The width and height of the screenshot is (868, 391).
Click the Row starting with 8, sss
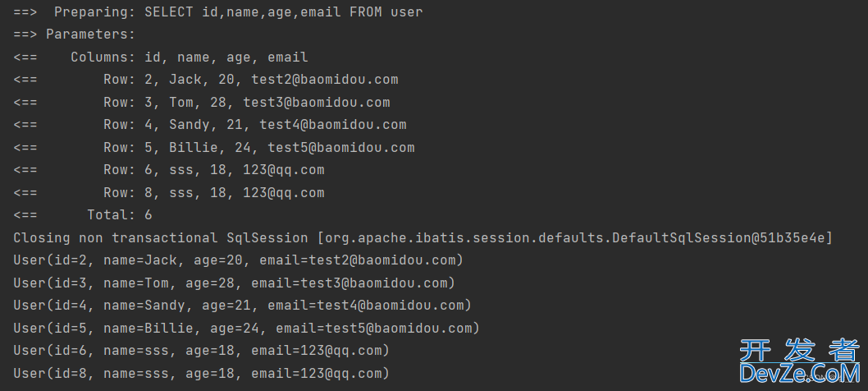click(x=169, y=193)
